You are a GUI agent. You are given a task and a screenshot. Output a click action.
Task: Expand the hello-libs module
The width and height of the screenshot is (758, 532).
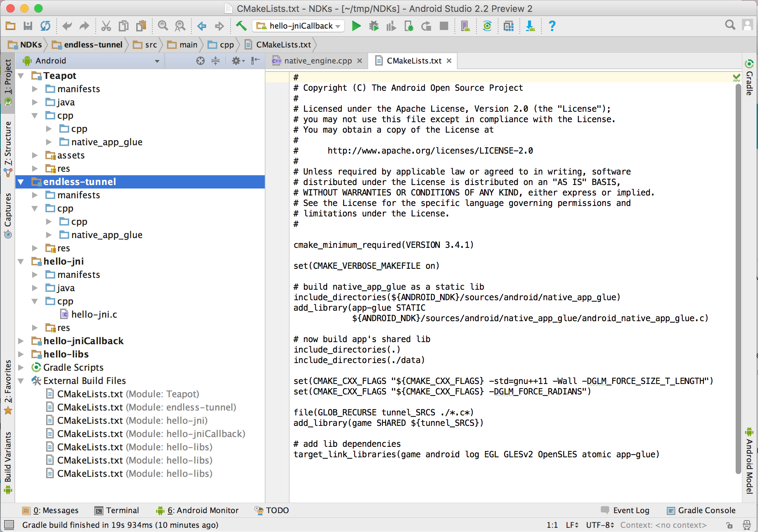(21, 354)
